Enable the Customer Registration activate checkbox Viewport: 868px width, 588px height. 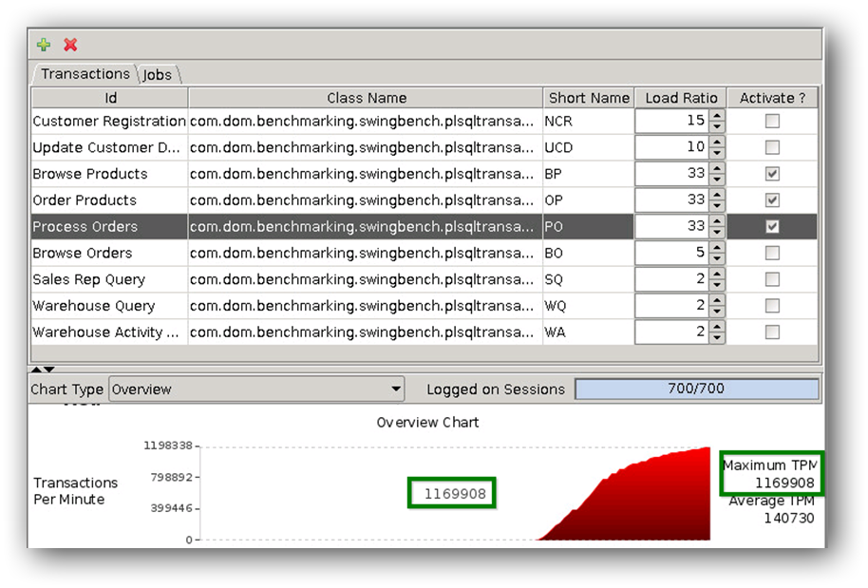pos(772,122)
